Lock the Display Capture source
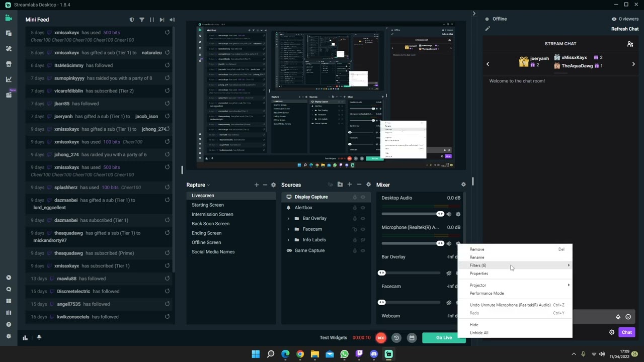 [x=355, y=197]
